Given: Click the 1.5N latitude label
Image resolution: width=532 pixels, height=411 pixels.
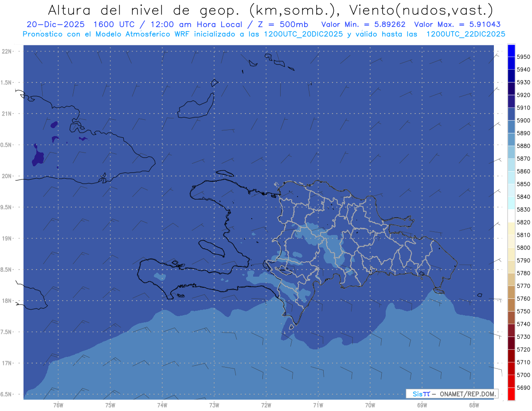Looking at the screenshot, I should coord(6,82).
